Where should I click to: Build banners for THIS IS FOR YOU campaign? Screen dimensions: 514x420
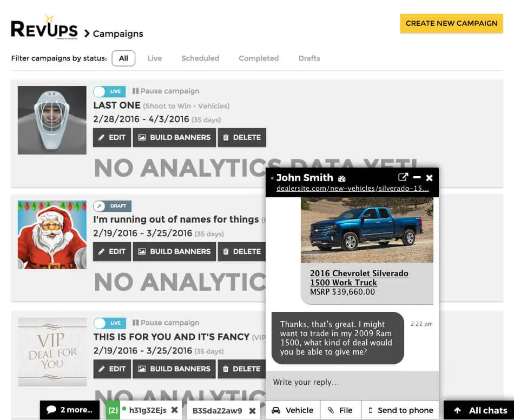[174, 369]
